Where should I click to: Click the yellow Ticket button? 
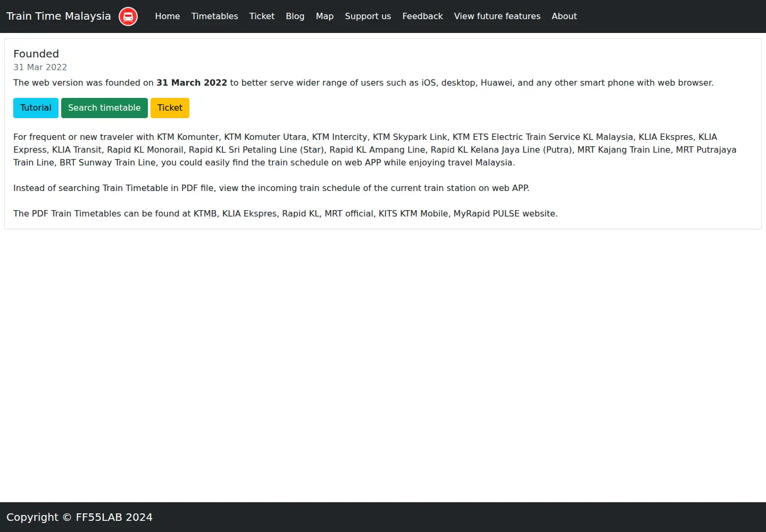point(170,108)
